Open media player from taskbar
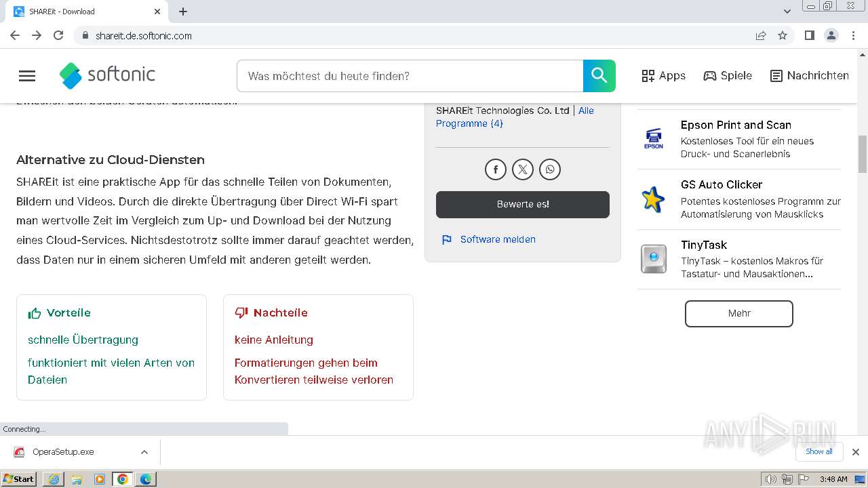Screen dimensions: 868x488 (100, 479)
